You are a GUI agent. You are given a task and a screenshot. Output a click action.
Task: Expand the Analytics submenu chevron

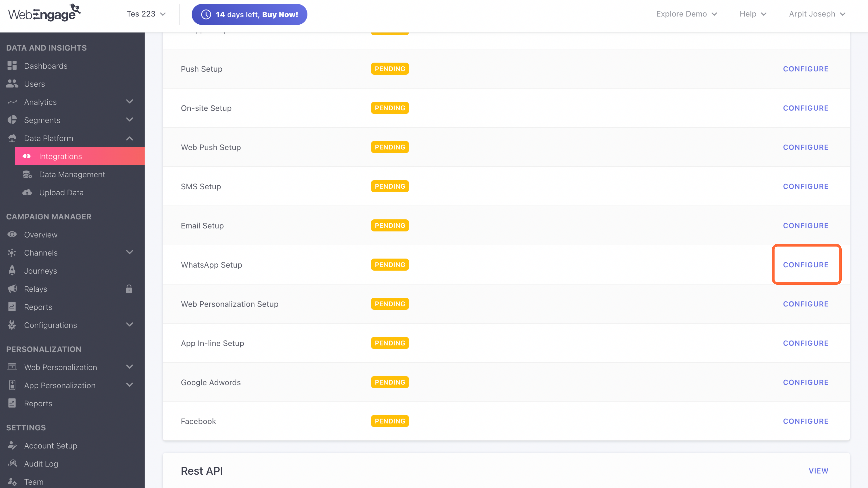(x=129, y=101)
